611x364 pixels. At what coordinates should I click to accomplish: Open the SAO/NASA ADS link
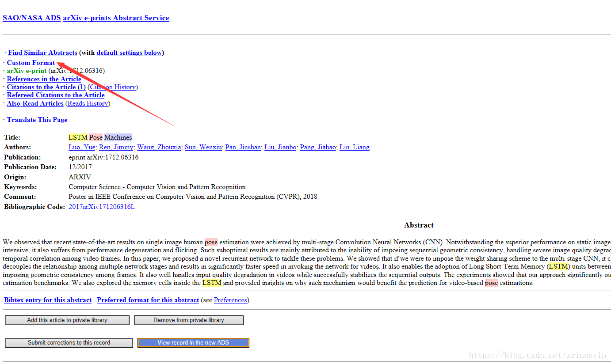pyautogui.click(x=32, y=18)
